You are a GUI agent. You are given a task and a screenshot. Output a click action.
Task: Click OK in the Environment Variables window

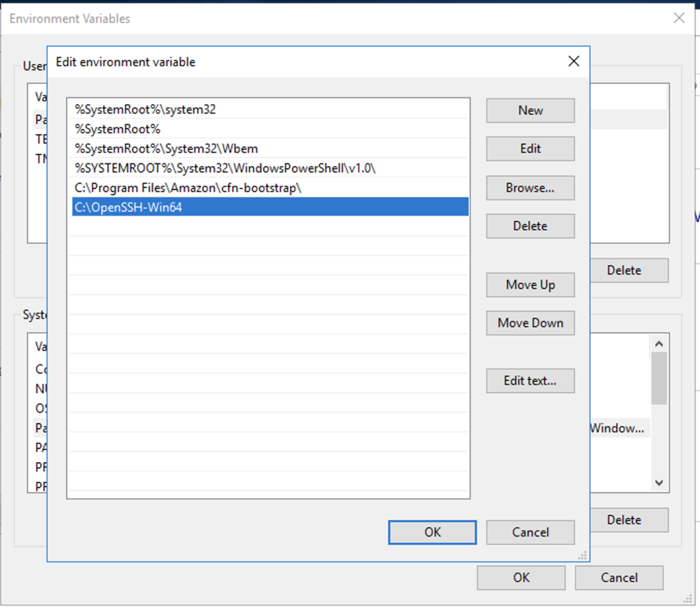pos(521,578)
